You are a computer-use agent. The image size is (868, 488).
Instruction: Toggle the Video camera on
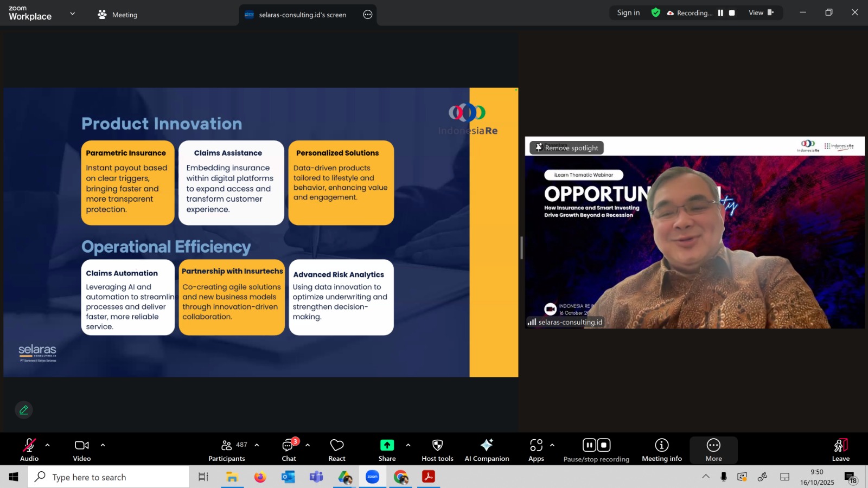click(82, 450)
